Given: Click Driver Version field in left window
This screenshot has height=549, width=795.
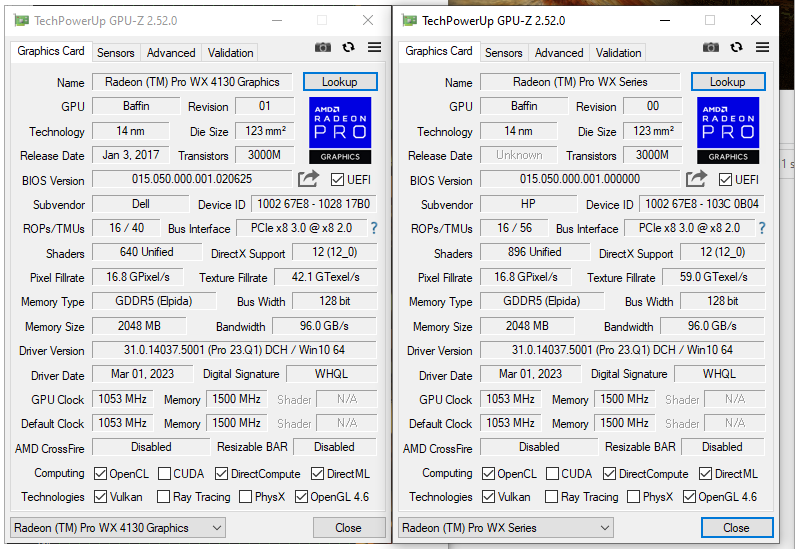Looking at the screenshot, I should (234, 350).
